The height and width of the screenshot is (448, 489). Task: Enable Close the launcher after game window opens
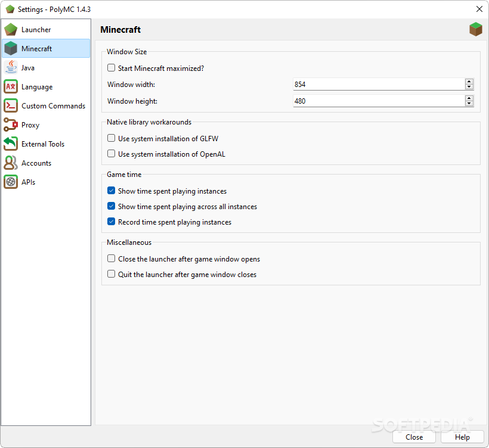click(111, 259)
